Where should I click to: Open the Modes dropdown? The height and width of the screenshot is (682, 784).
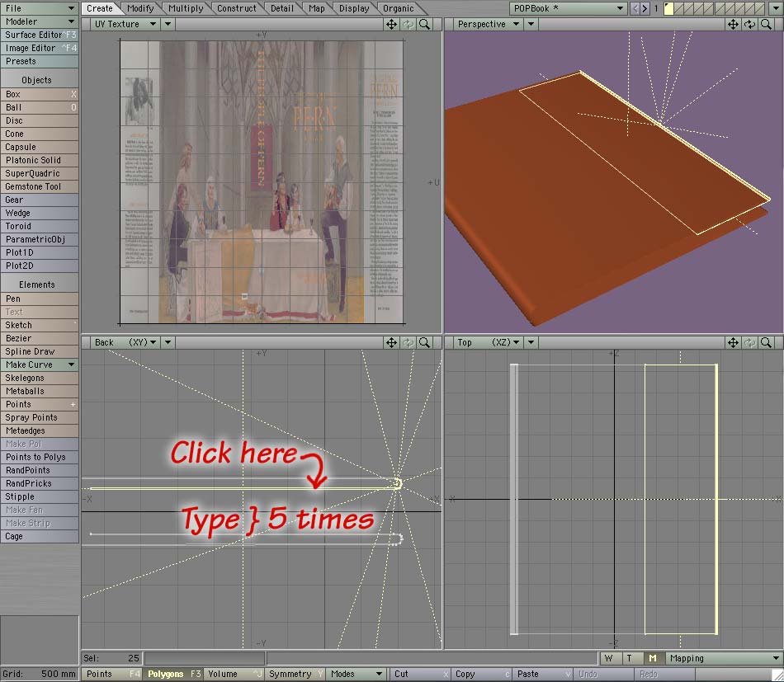(357, 674)
